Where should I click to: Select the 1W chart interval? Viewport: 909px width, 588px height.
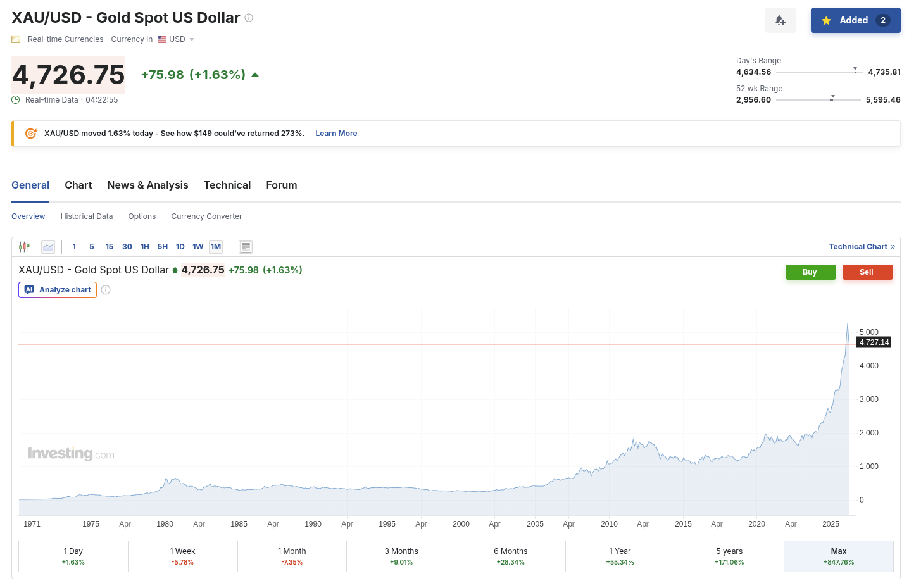point(198,247)
